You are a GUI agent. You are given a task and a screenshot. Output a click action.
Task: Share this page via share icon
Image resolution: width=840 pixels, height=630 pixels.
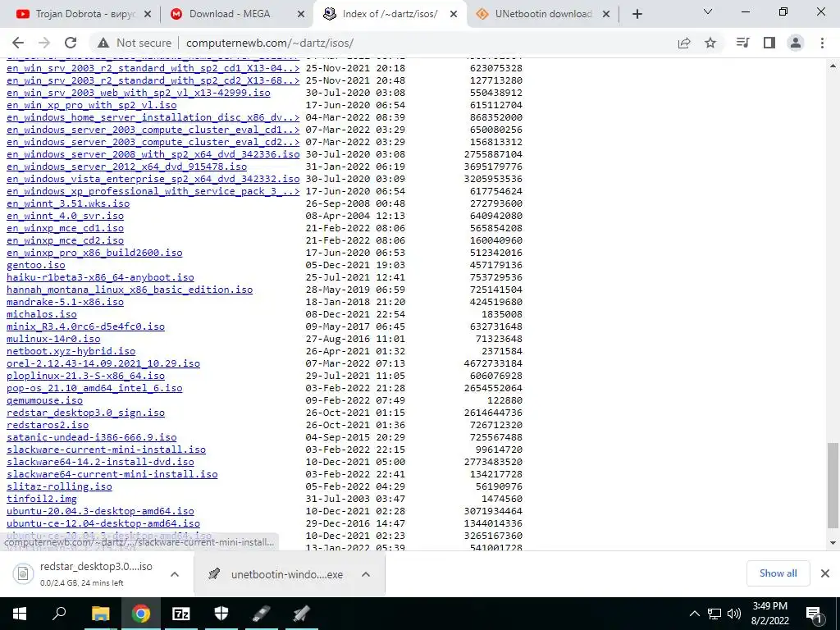684,43
